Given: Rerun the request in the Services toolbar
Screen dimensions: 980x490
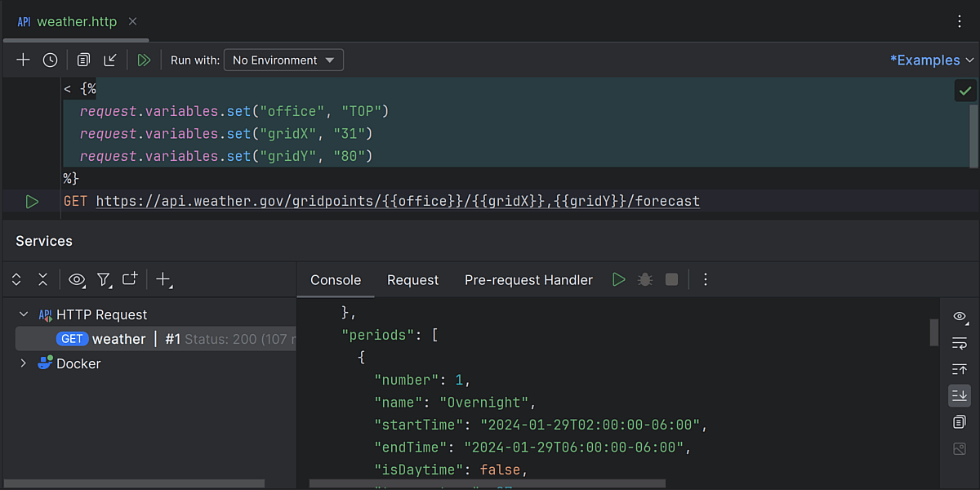Looking at the screenshot, I should 618,279.
